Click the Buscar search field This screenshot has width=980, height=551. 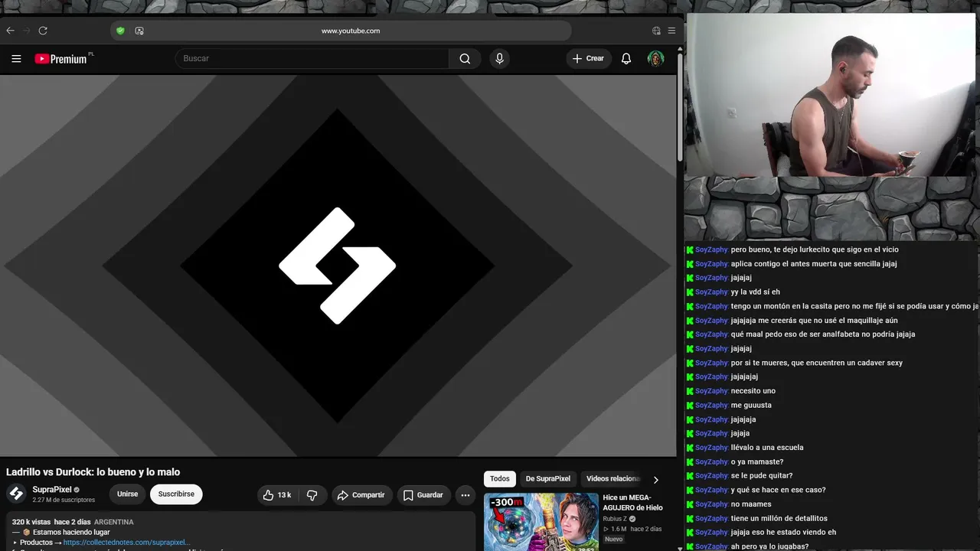click(x=312, y=58)
